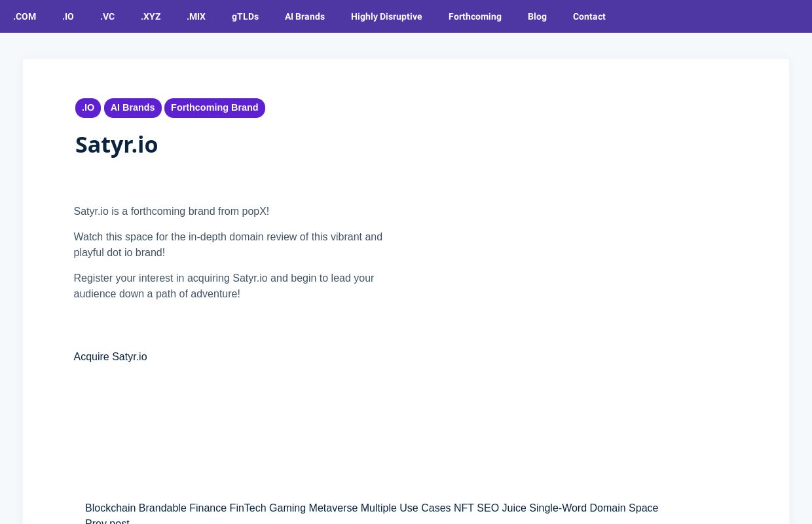Click the paragraph starting "Register your interest"

point(224,286)
